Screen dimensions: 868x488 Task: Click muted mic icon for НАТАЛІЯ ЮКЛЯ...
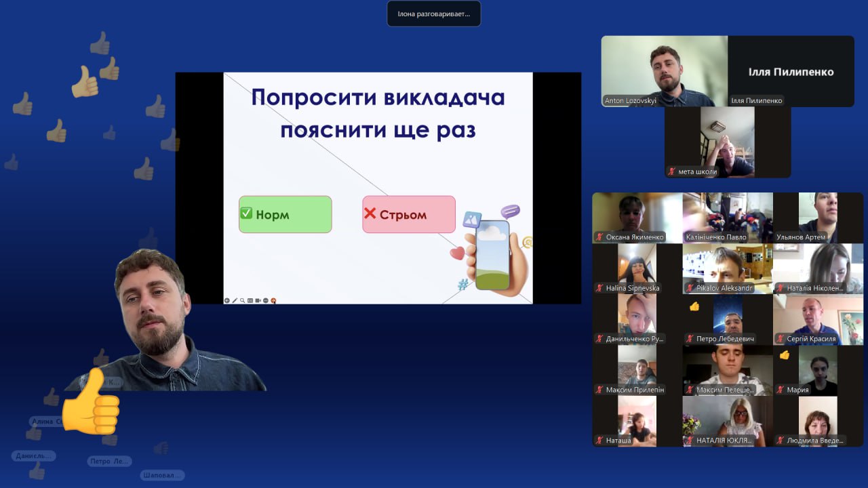[690, 441]
